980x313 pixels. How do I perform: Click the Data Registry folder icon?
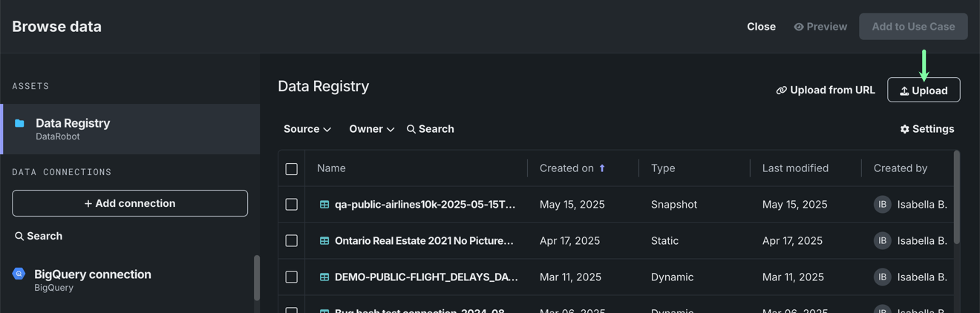coord(19,123)
